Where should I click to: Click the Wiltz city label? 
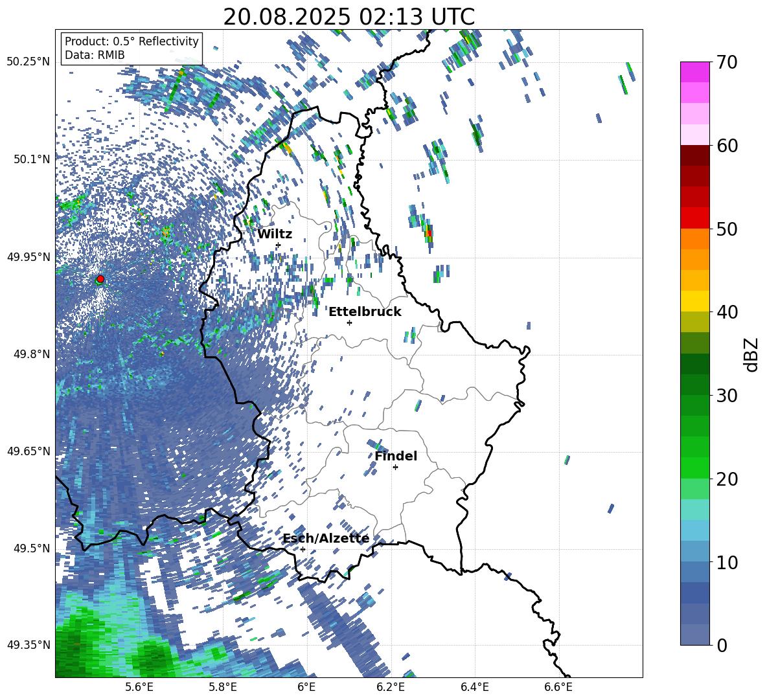tap(275, 234)
